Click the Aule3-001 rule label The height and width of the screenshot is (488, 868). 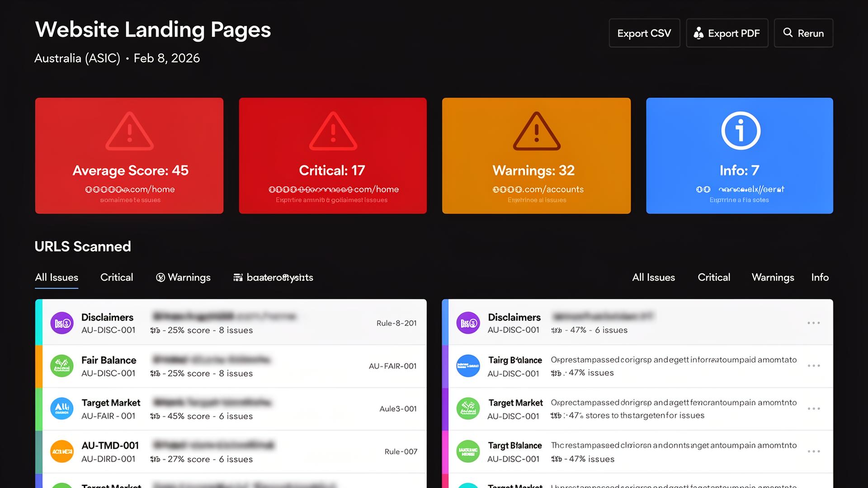tap(398, 408)
